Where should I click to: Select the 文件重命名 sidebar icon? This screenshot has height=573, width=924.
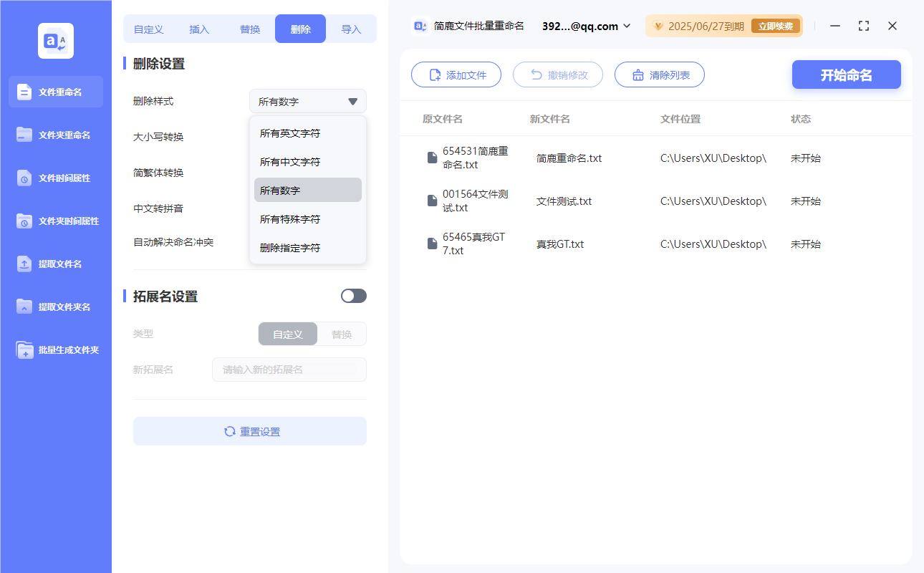click(x=55, y=92)
